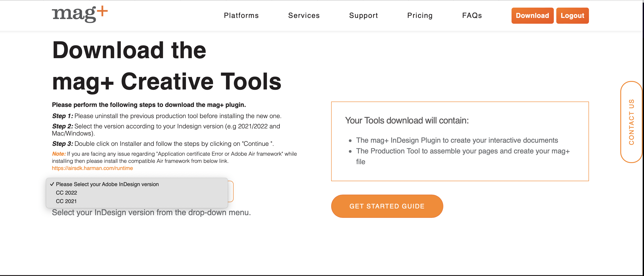The width and height of the screenshot is (644, 276).
Task: Choose CC 2021 in the version list
Action: [x=137, y=201]
